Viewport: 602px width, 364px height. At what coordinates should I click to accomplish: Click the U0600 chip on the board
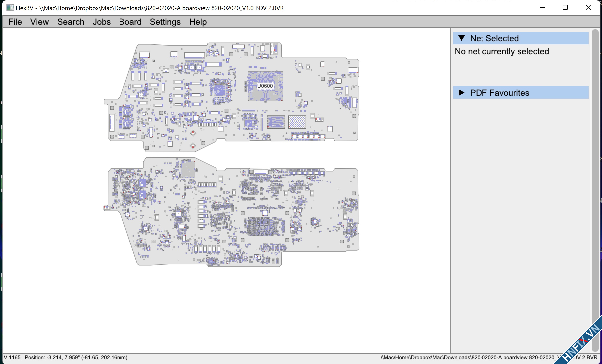point(265,86)
